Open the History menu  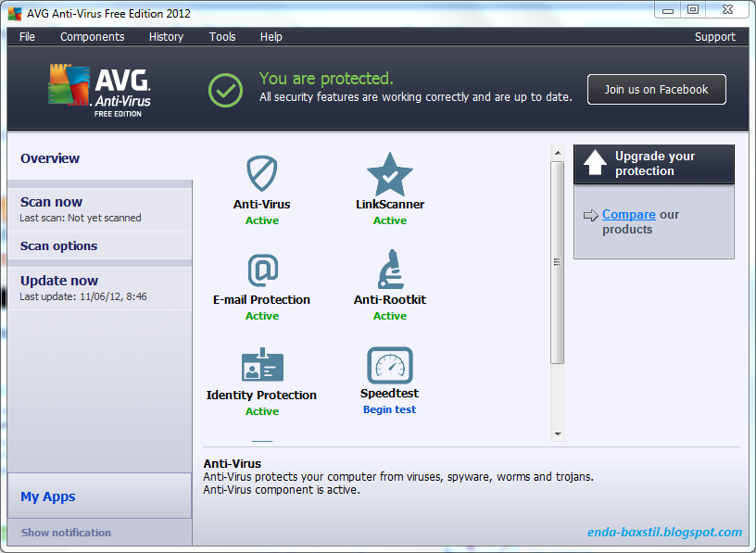pos(166,37)
